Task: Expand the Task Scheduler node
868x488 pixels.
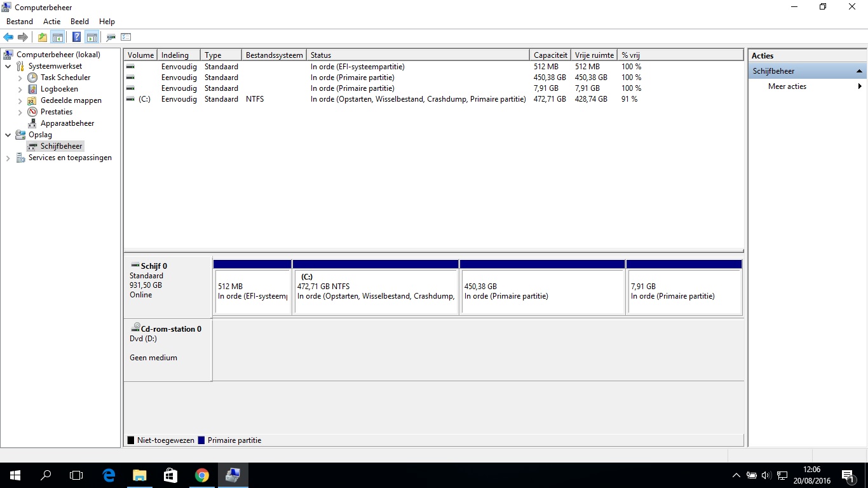Action: (20, 78)
